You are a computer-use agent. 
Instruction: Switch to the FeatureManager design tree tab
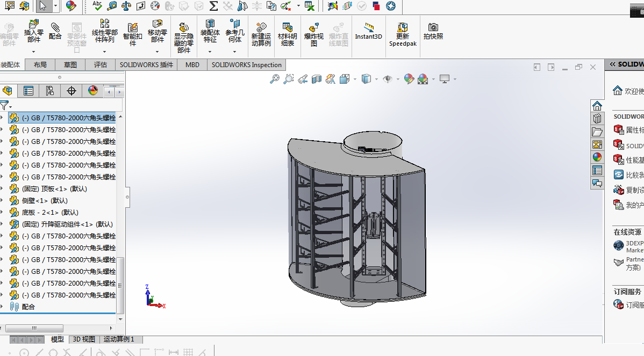tap(7, 91)
